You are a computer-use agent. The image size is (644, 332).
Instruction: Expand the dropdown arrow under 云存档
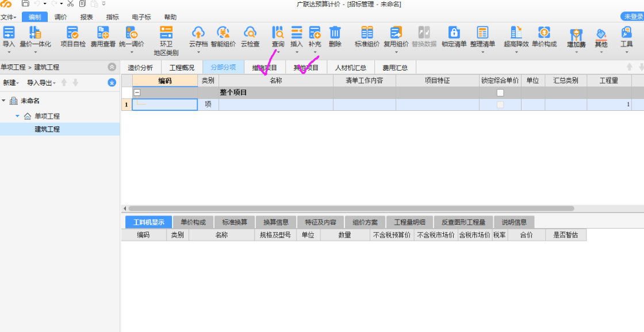(x=198, y=52)
